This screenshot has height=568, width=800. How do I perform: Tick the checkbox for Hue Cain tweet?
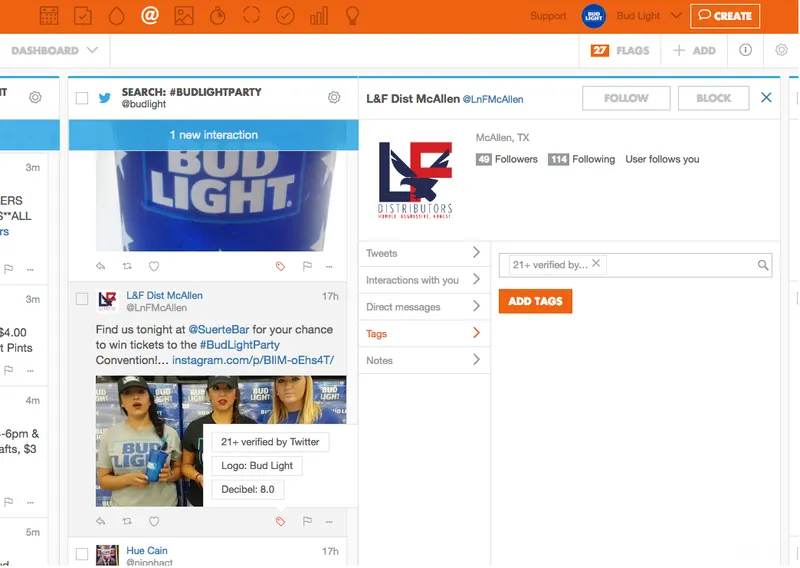pos(82,554)
